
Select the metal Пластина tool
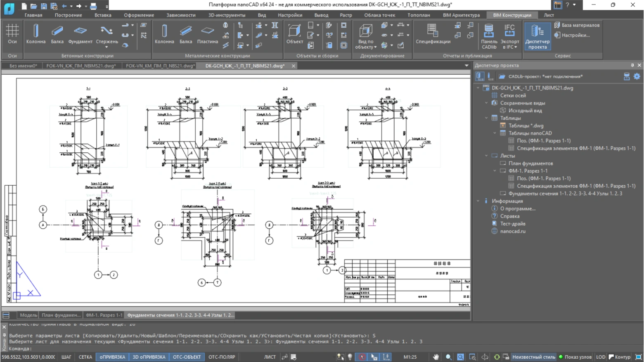(x=207, y=33)
